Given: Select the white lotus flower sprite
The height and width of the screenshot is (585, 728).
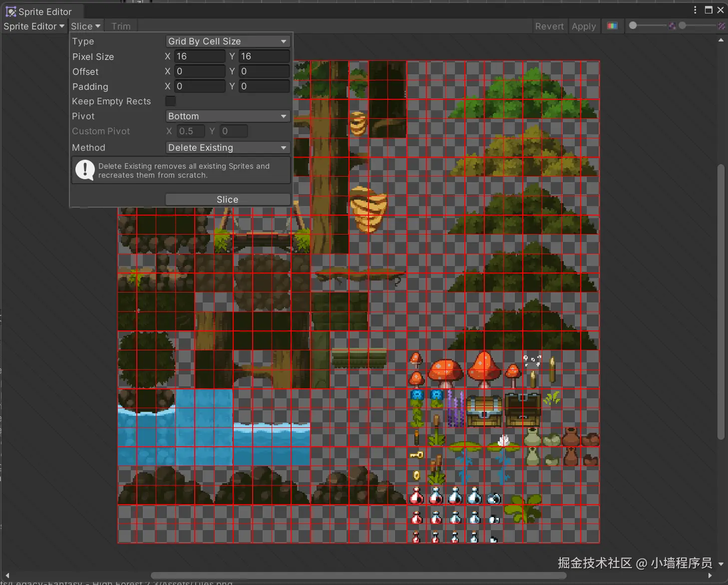Looking at the screenshot, I should [x=503, y=441].
